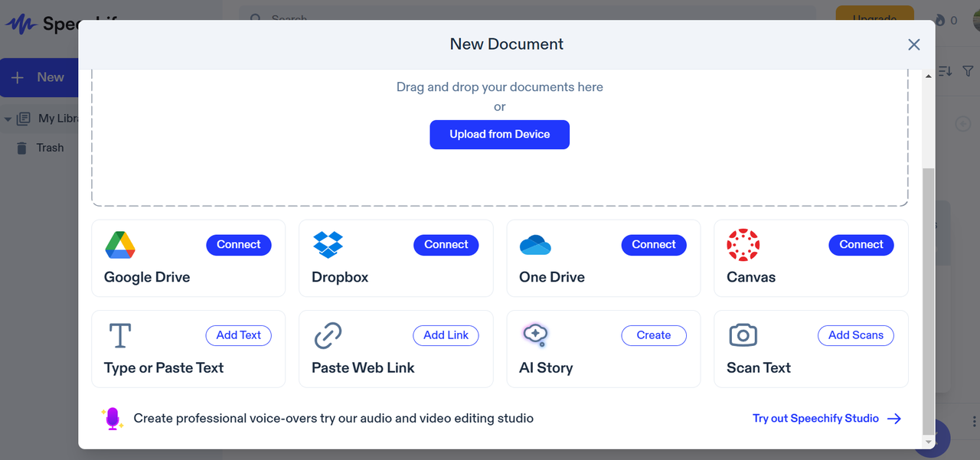Click the Type or Paste Text label

[x=164, y=367]
